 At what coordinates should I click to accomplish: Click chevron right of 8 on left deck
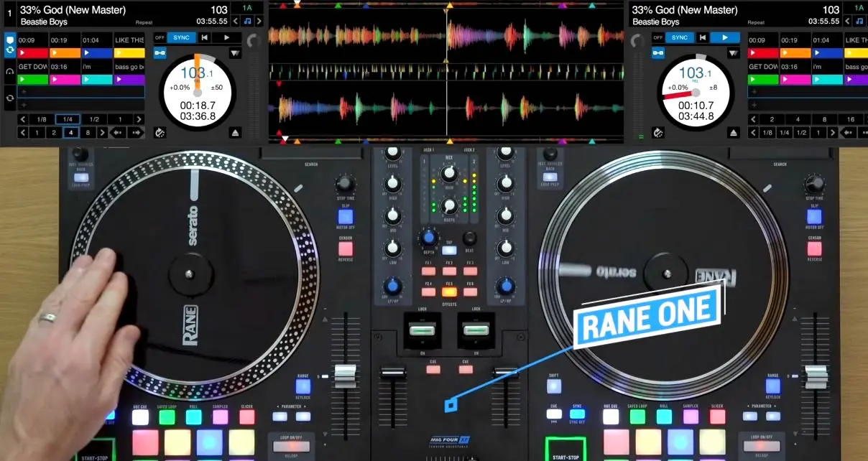tap(103, 133)
